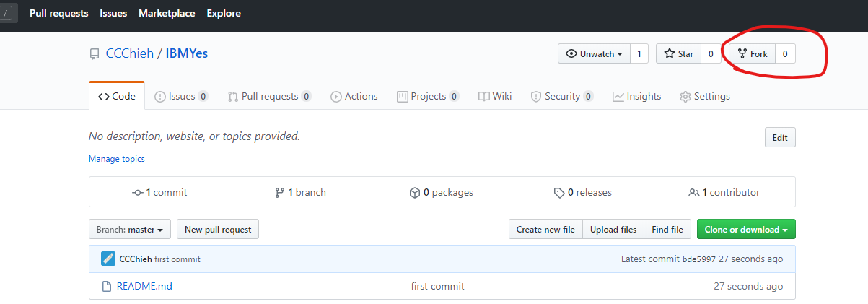Open 'first commit' message in README.md row
The height and width of the screenshot is (304, 868).
[x=438, y=286]
